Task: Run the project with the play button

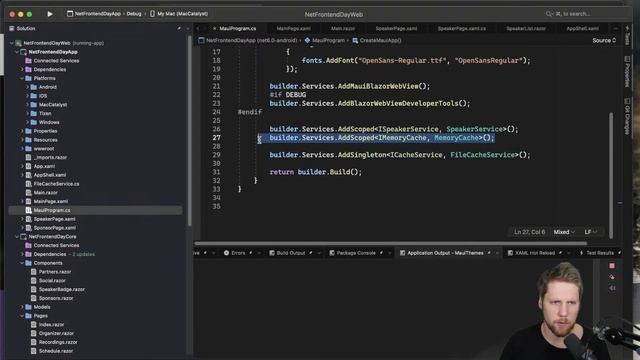Action: 50,14
